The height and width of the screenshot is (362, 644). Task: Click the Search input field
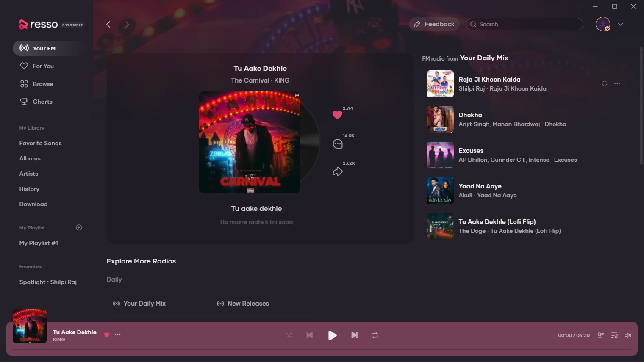(524, 24)
